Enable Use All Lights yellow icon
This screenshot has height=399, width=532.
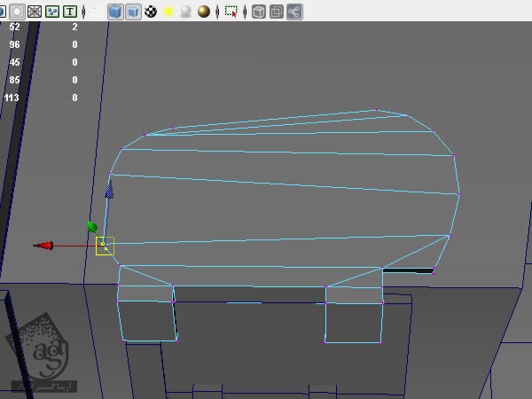168,12
